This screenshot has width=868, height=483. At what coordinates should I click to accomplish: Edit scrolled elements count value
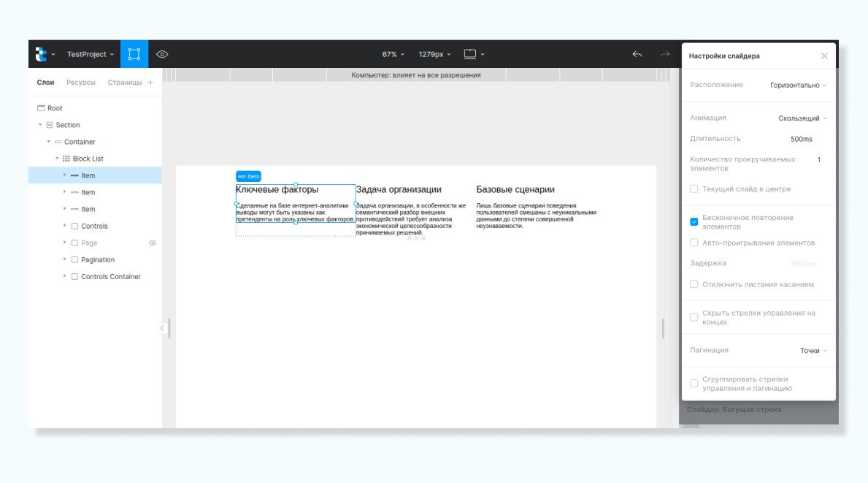(819, 159)
